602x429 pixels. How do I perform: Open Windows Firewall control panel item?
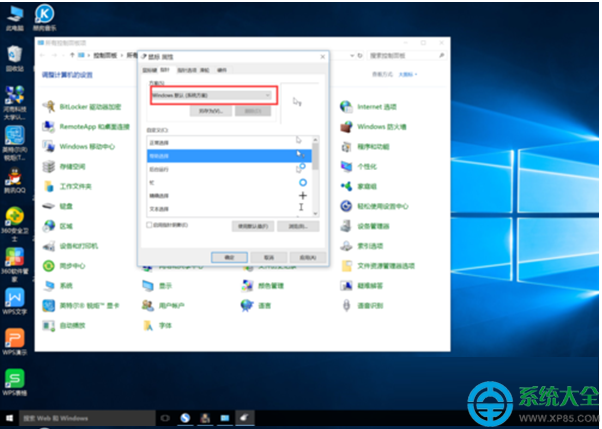tap(374, 127)
